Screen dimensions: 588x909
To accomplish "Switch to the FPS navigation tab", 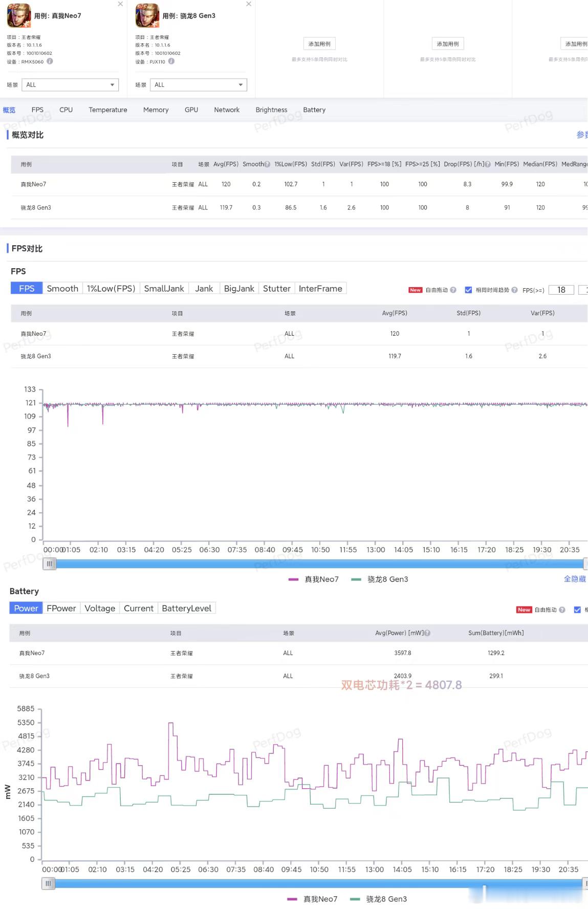I will click(37, 110).
